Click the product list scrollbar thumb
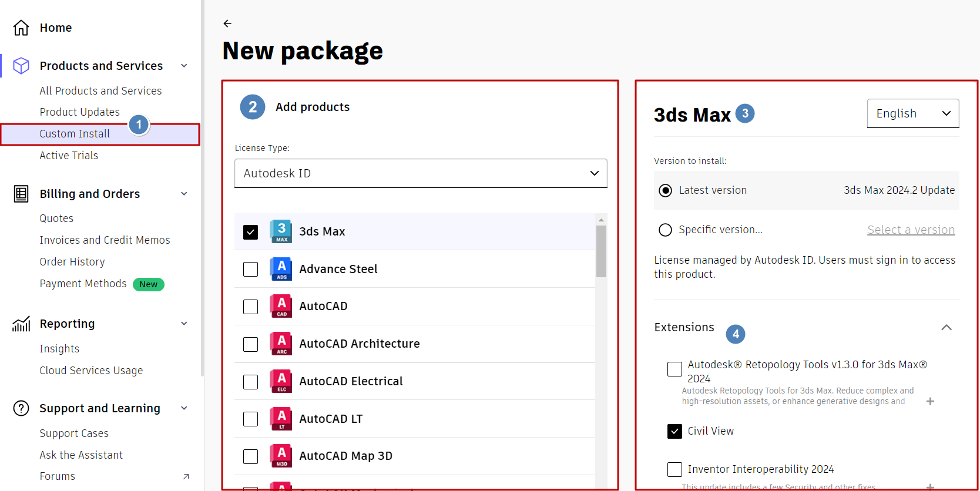The height and width of the screenshot is (491, 980). (601, 251)
